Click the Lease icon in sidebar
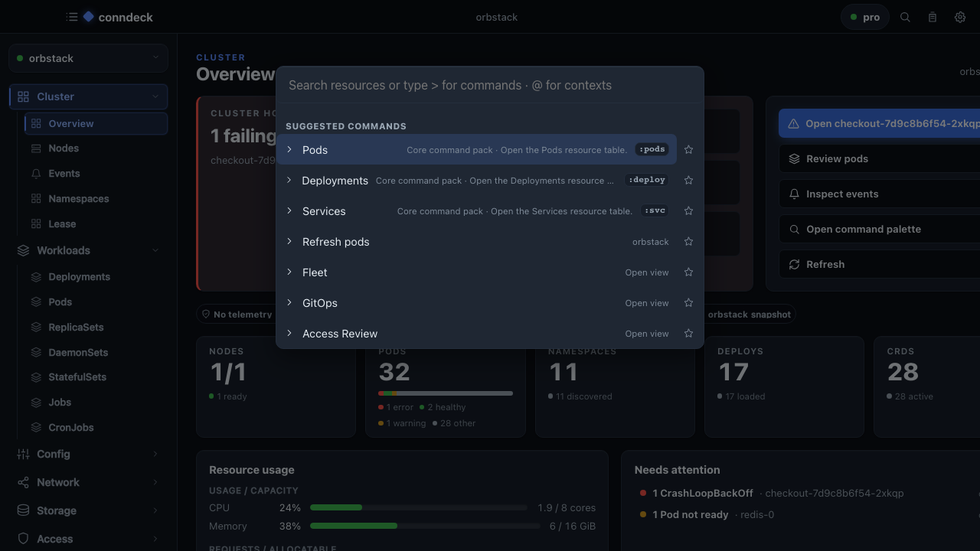Image resolution: width=980 pixels, height=551 pixels. (36, 224)
